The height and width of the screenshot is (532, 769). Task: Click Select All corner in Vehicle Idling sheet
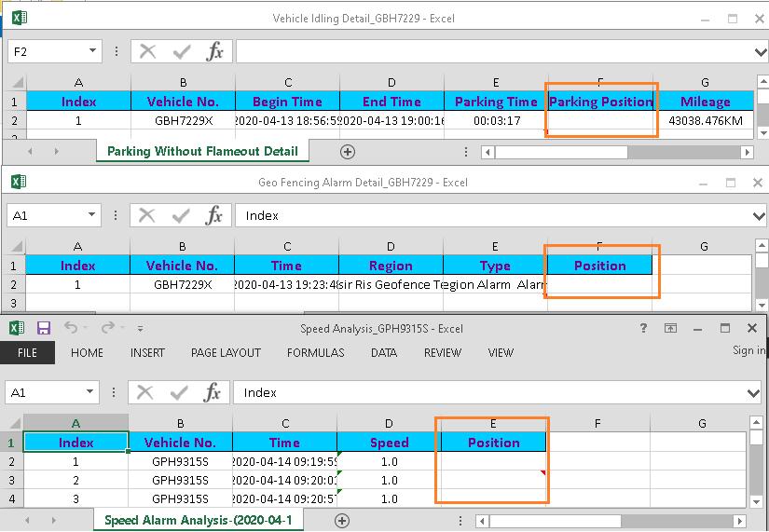pos(18,82)
